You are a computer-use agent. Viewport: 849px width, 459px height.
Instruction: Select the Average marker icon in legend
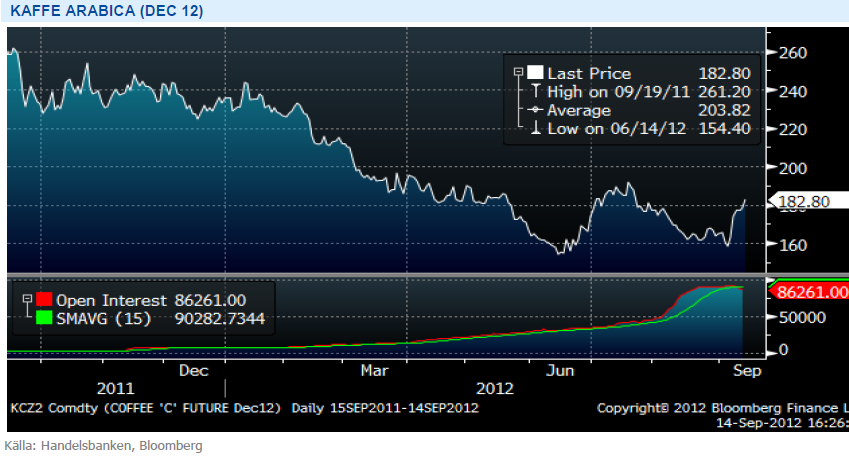pyautogui.click(x=535, y=110)
